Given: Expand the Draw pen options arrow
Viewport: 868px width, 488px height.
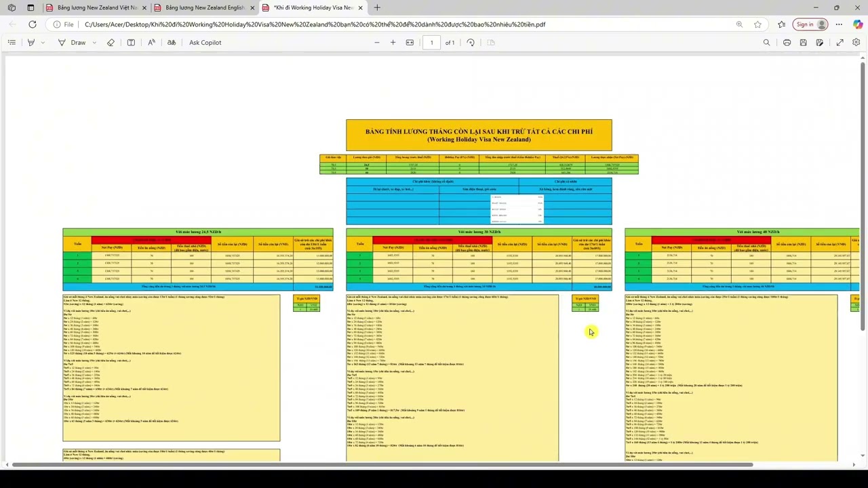Looking at the screenshot, I should tap(93, 42).
